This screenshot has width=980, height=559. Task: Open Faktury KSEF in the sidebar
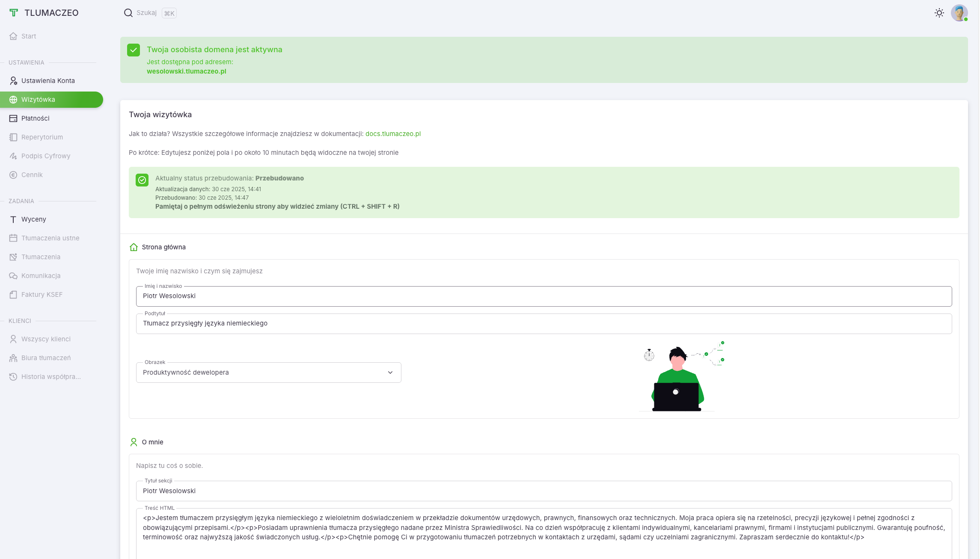[x=42, y=295]
